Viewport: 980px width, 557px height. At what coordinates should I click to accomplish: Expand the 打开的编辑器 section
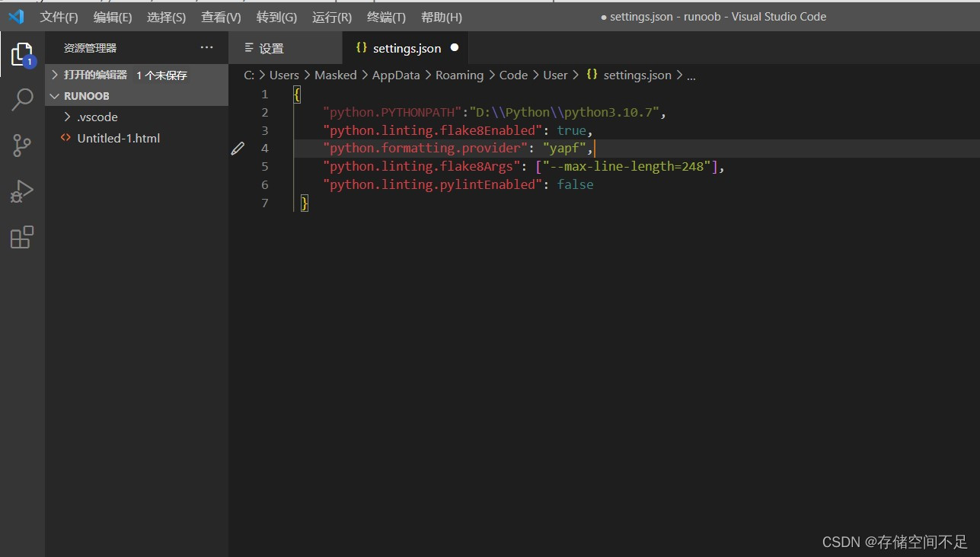point(137,75)
